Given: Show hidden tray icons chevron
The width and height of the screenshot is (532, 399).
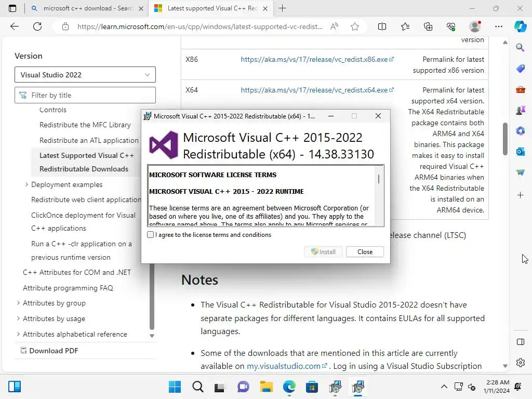Looking at the screenshot, I should 444,387.
